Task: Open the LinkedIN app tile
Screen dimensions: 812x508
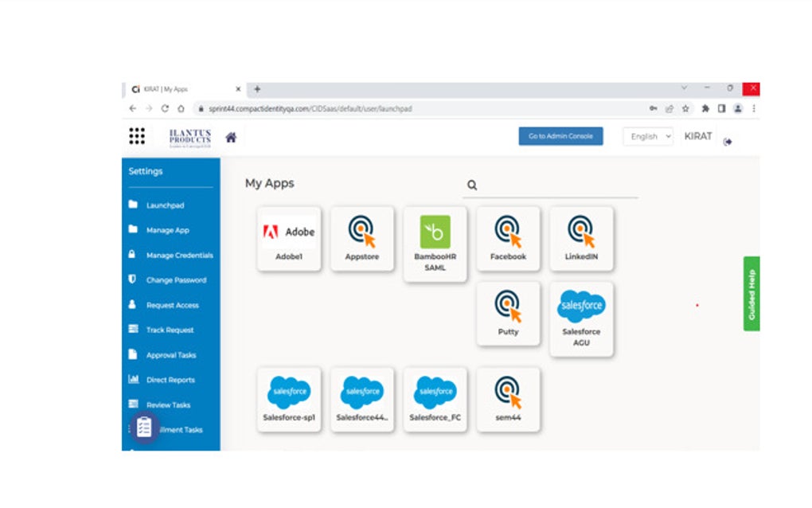Action: coord(581,239)
